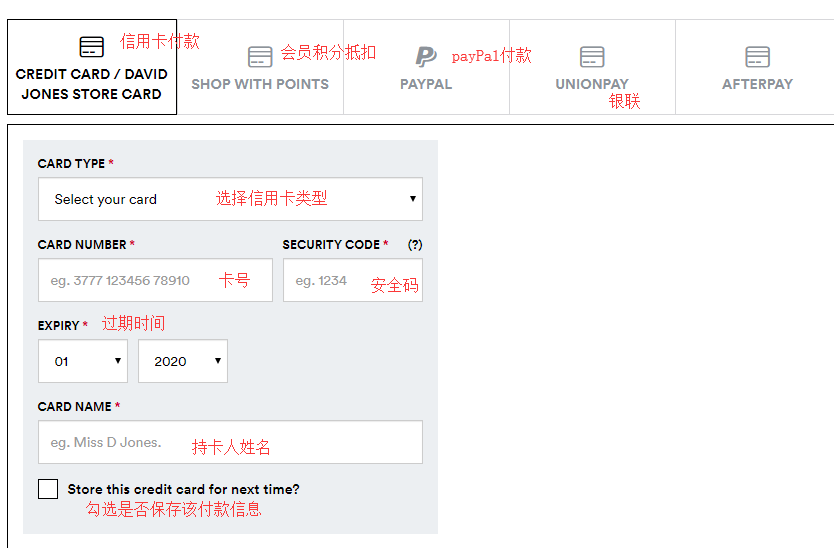
Task: Select the Afterpay payment tab
Action: pyautogui.click(x=757, y=67)
